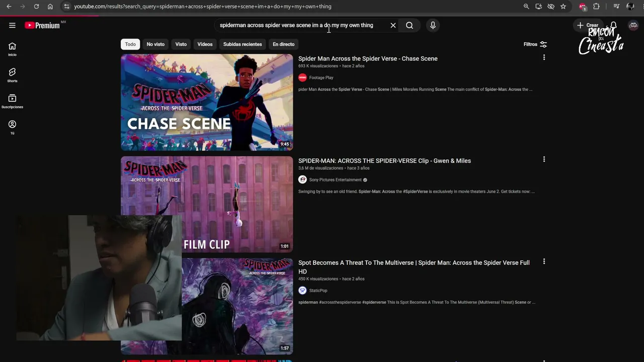Image resolution: width=644 pixels, height=362 pixels.
Task: Visit the StaticPop channel name
Action: pyautogui.click(x=318, y=291)
